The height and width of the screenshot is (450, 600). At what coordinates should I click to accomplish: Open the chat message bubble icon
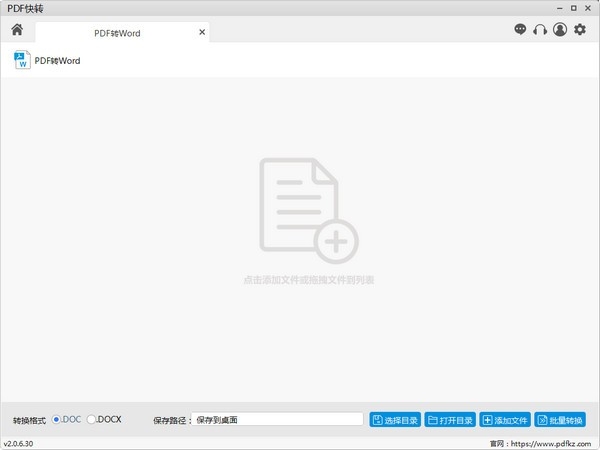520,29
